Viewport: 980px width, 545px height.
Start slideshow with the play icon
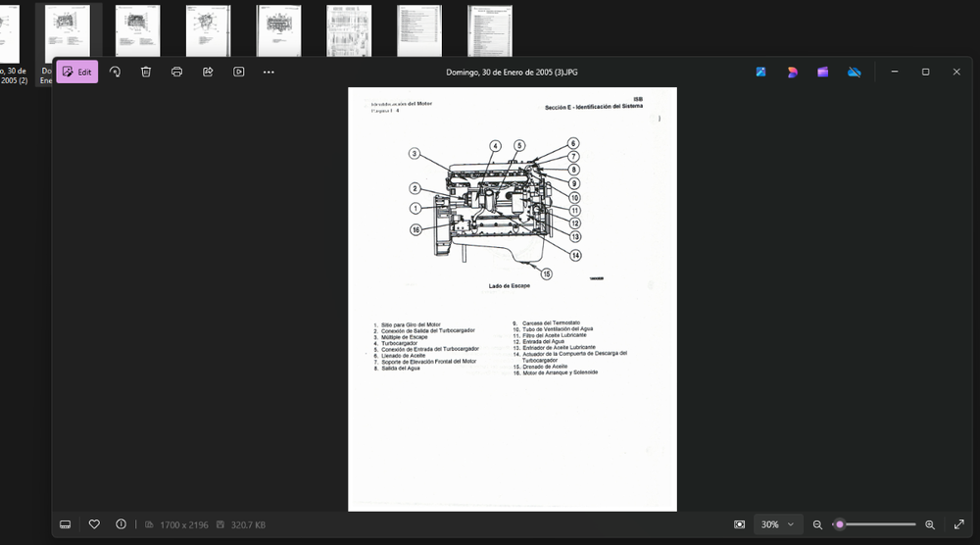[x=239, y=72]
